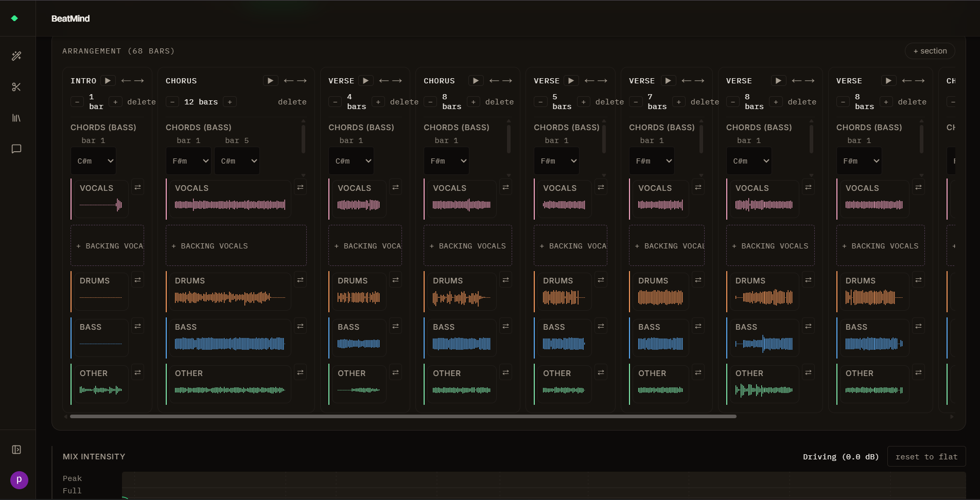Swap the 12-bar CHORUS drums stem
Viewport: 980px width, 500px height.
click(300, 280)
